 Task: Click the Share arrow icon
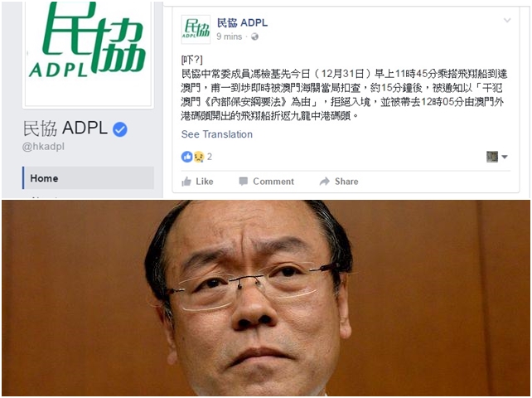[x=324, y=182]
